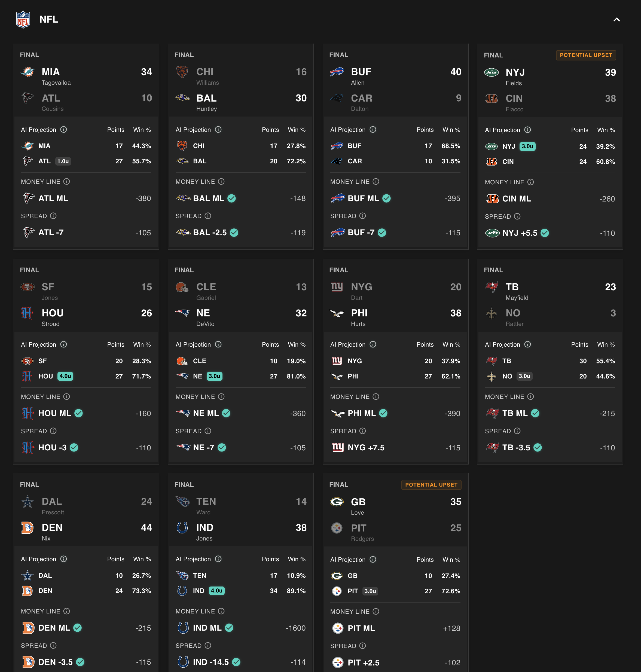Screen dimensions: 641x672
Task: Click the Buccaneers logo beside TB ML
Action: [x=492, y=413]
